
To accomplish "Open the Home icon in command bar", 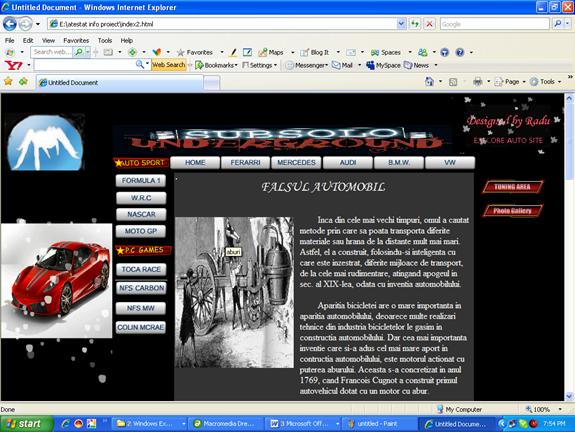I will (x=429, y=82).
